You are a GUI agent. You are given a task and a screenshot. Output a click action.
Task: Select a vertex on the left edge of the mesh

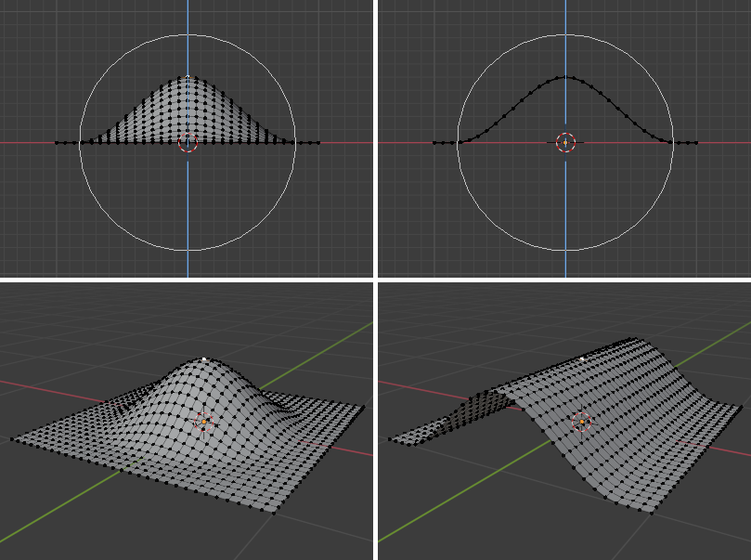coord(58,141)
